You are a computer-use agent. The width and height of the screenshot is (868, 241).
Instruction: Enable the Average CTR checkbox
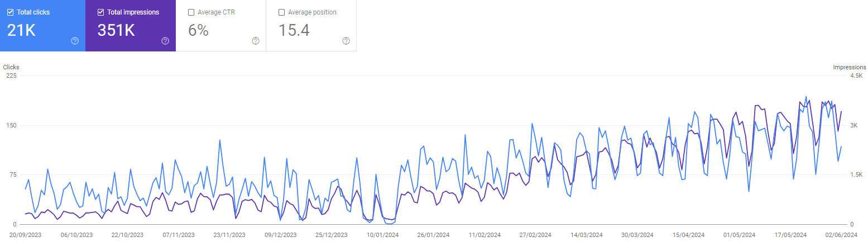click(x=191, y=12)
